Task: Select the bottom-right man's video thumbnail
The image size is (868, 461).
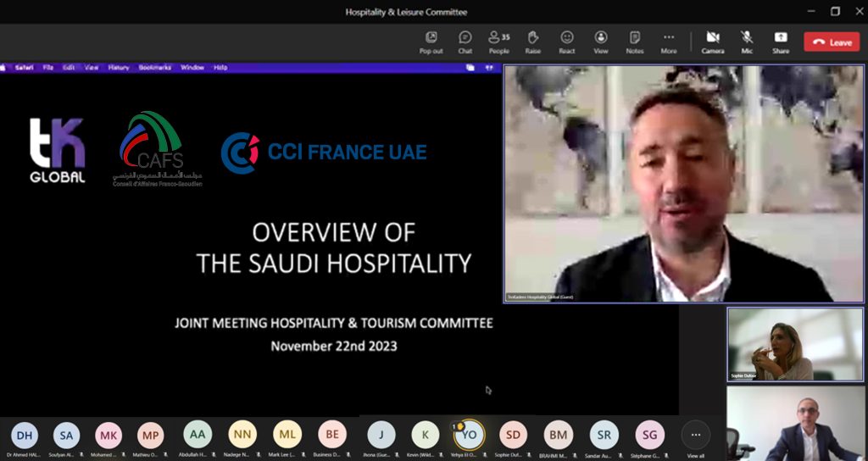Action: (795, 424)
